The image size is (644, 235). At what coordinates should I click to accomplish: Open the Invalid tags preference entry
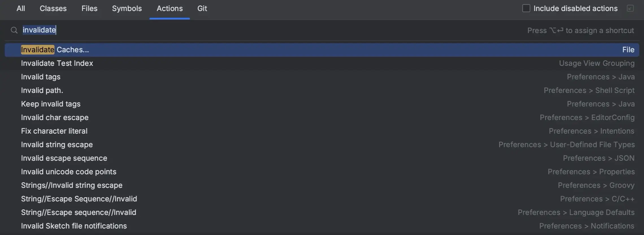tap(41, 77)
